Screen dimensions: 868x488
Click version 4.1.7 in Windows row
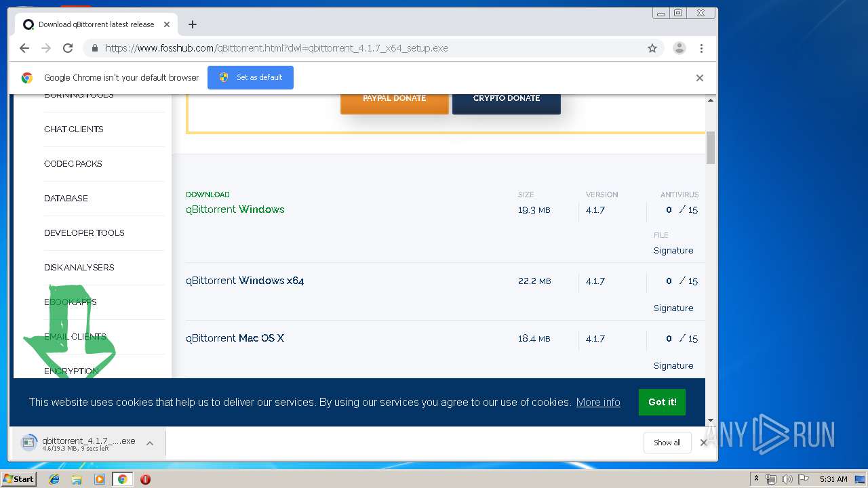click(x=595, y=209)
